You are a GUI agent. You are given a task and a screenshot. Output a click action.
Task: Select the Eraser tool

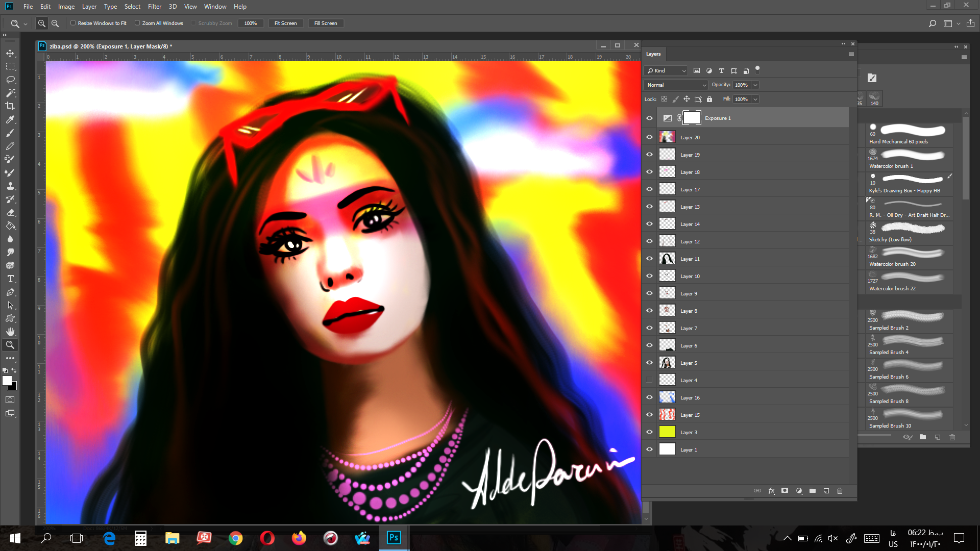tap(10, 212)
